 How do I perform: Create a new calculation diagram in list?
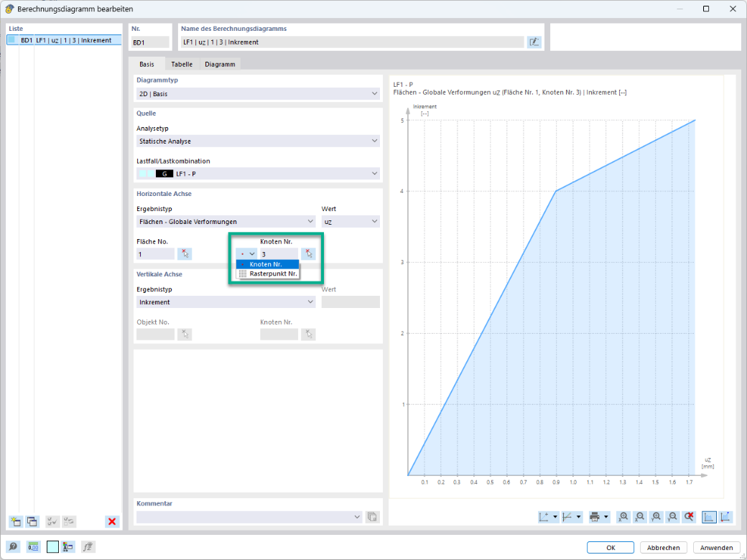point(16,521)
